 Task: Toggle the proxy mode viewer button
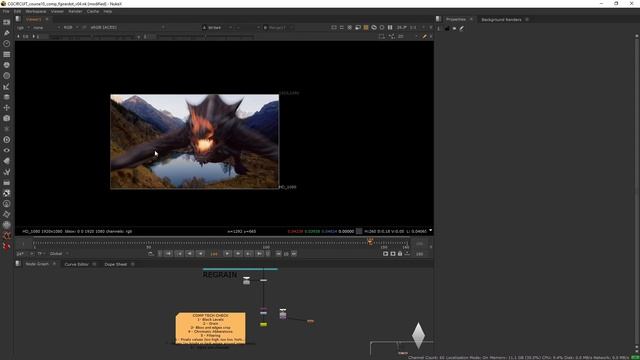[x=358, y=27]
